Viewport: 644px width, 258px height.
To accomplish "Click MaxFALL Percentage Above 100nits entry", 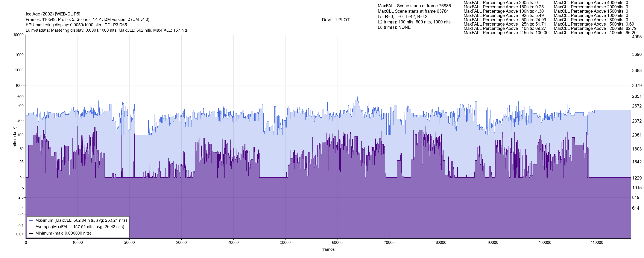I will 503,11.
